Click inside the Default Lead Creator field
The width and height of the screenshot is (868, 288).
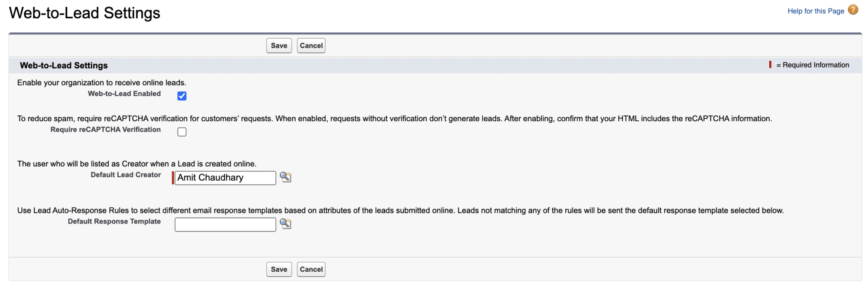(225, 177)
